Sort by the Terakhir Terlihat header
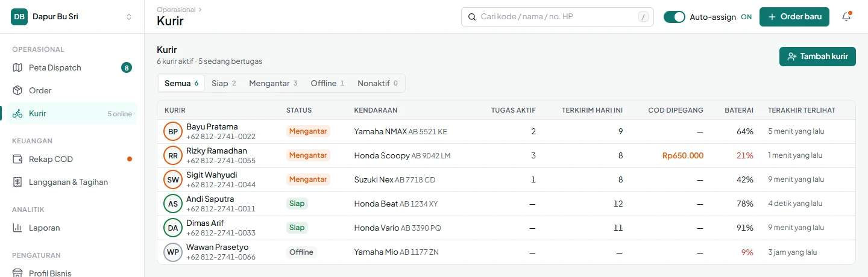This screenshot has height=277, width=868. (802, 110)
